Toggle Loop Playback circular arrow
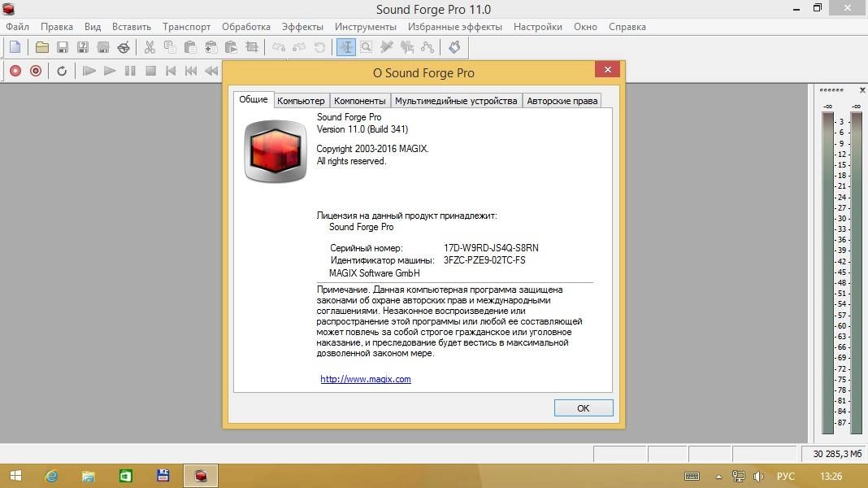 pos(62,71)
